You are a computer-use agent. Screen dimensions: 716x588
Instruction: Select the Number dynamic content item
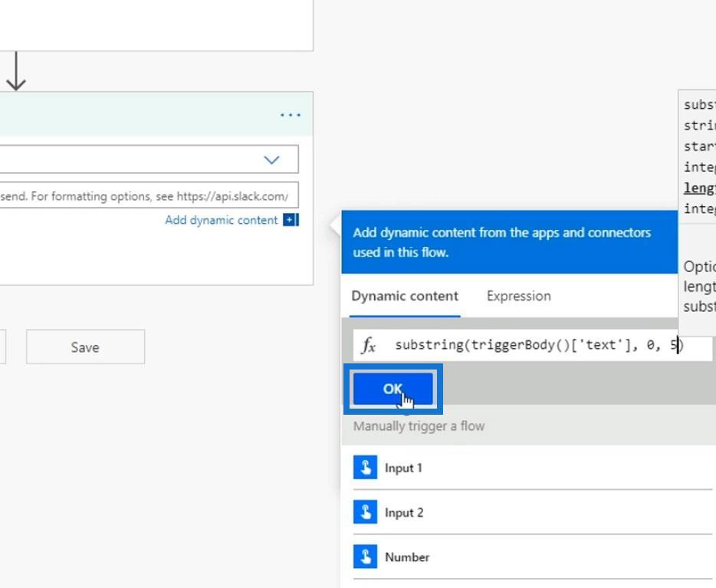click(x=533, y=557)
